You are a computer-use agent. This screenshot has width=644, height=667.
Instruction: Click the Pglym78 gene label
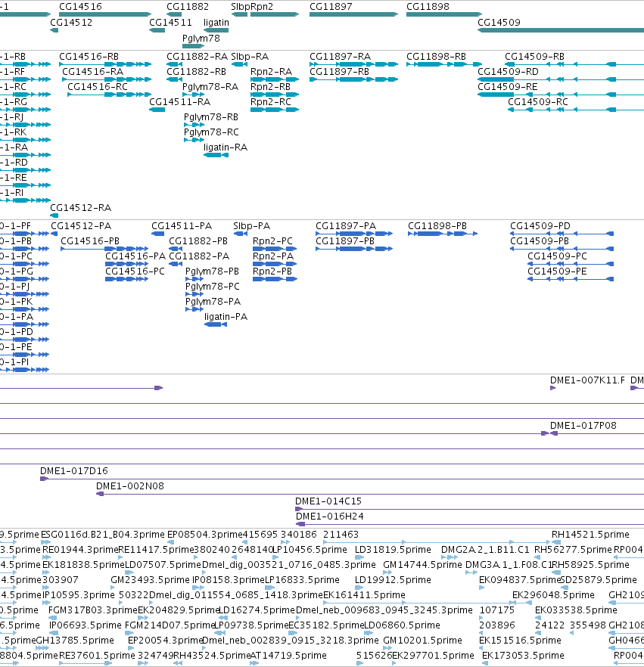[201, 39]
